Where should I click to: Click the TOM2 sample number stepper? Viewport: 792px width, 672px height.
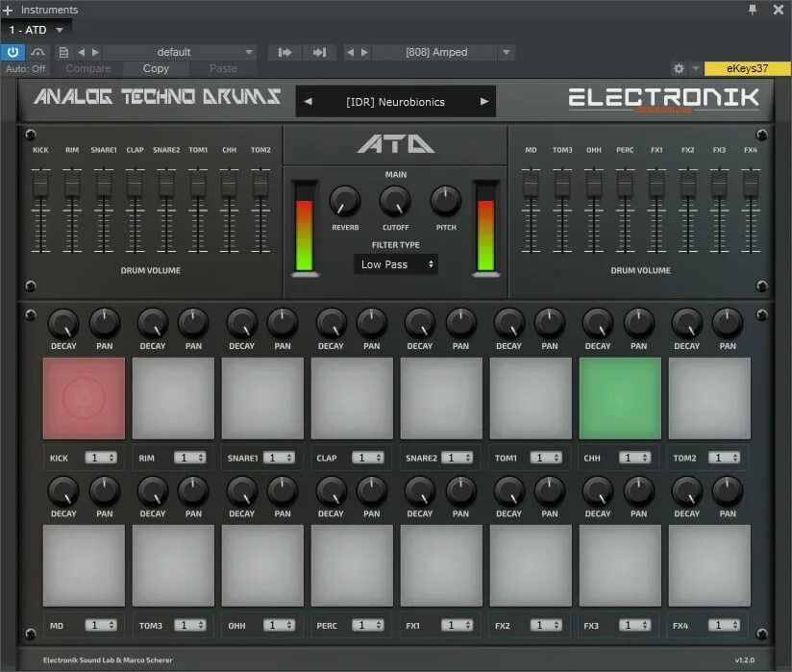725,458
